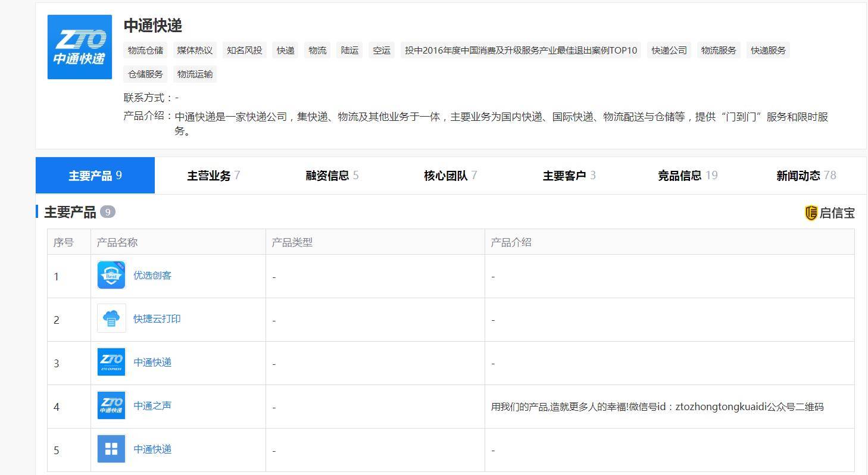Open the 主营业务 tab
The height and width of the screenshot is (475, 868).
tap(214, 176)
